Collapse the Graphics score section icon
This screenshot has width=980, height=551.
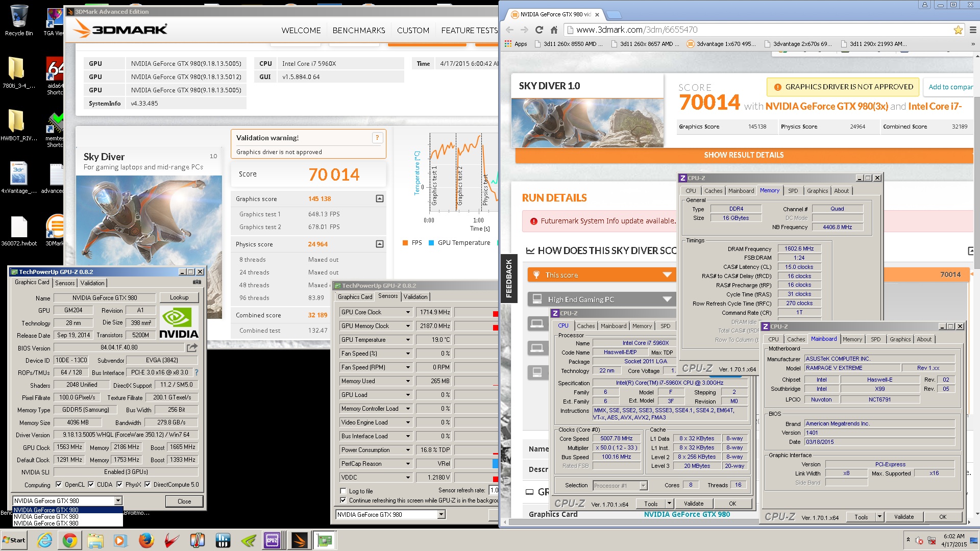coord(379,198)
